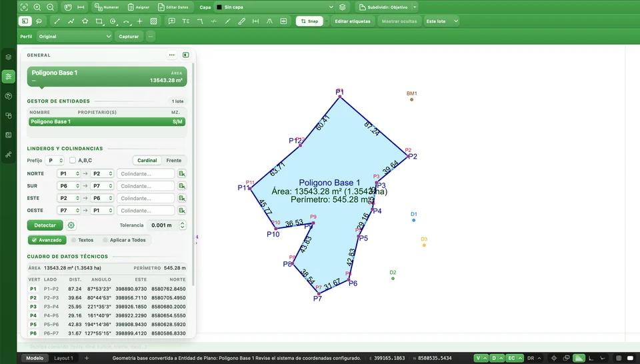The width and height of the screenshot is (640, 364).
Task: Click the zoom out magnifier
Action: 50,7
